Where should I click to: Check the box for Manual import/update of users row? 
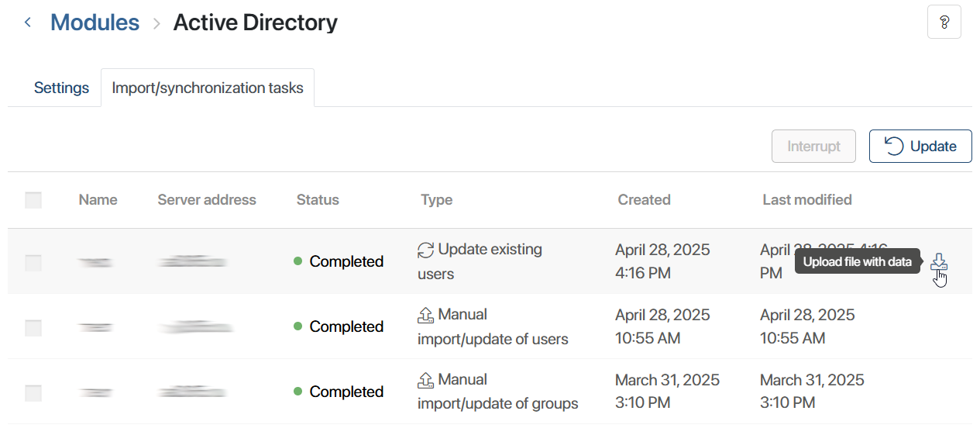[x=33, y=328]
